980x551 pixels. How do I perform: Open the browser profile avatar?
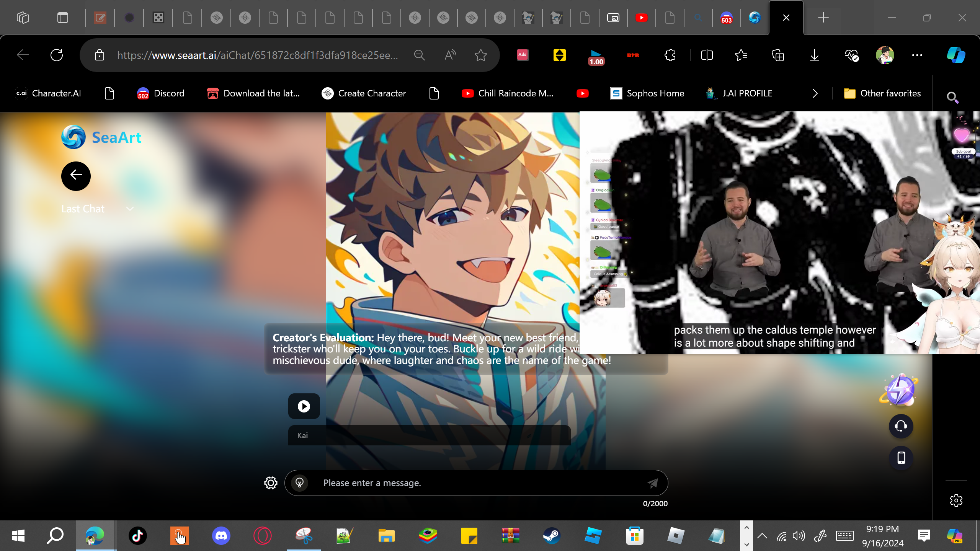pos(885,55)
